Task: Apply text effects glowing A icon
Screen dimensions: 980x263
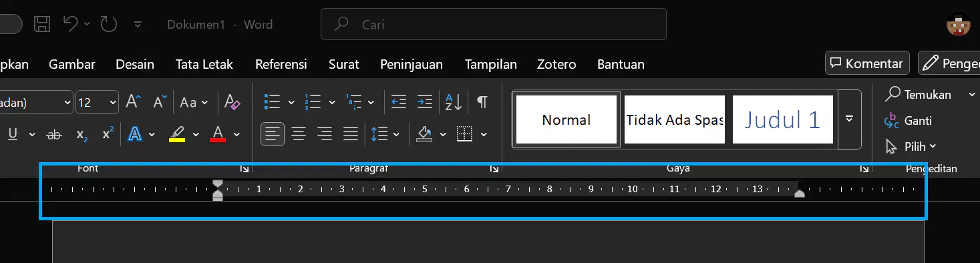Action: click(x=135, y=134)
